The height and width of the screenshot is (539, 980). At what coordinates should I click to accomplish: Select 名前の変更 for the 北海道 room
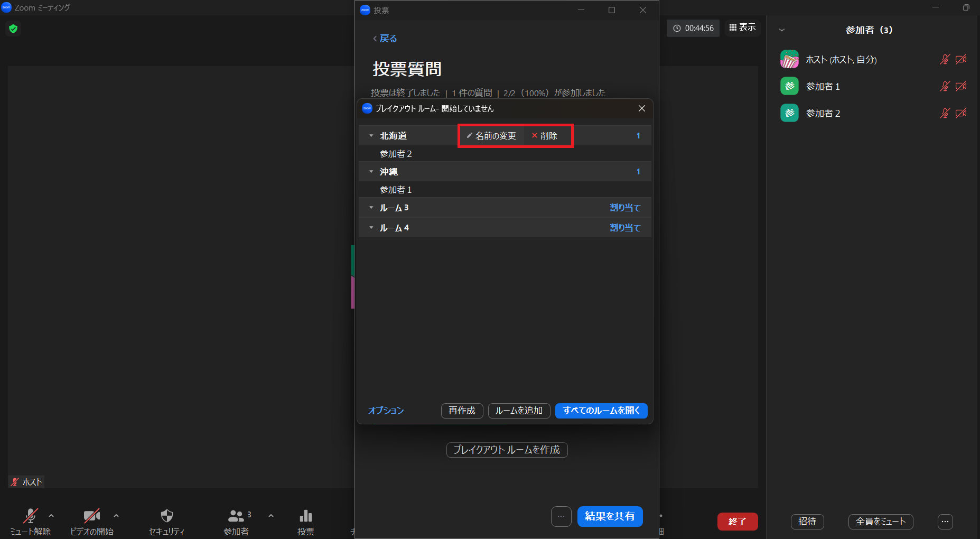(x=491, y=136)
